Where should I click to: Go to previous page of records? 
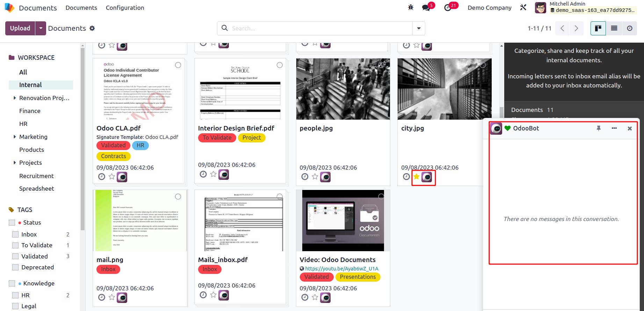[562, 28]
